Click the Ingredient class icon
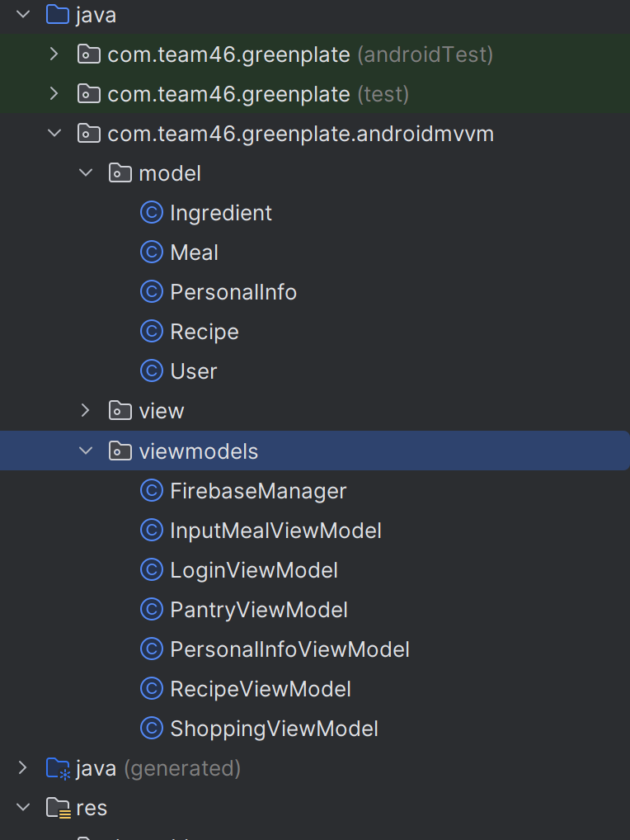Viewport: 630px width, 840px height. coord(151,213)
